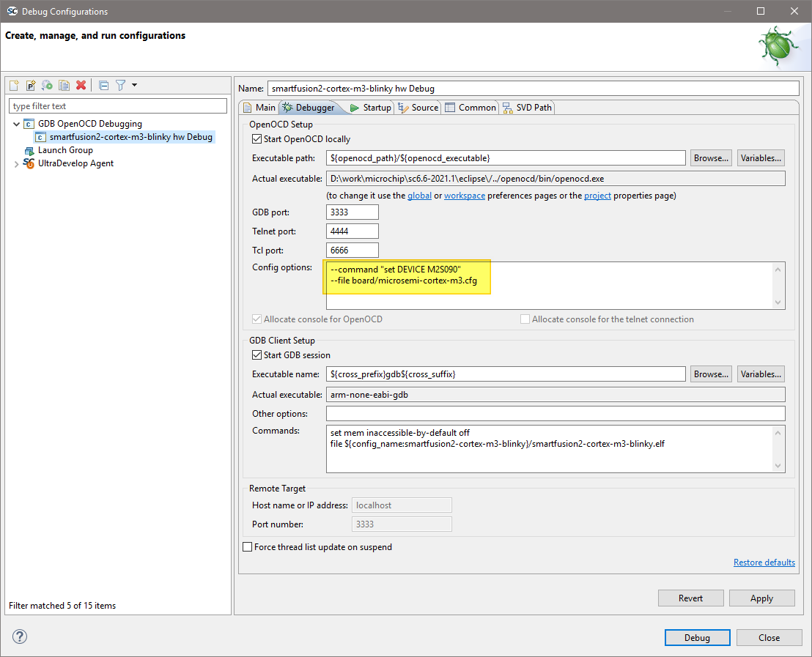Click the New launch configuration icon
The width and height of the screenshot is (812, 657).
(x=14, y=85)
